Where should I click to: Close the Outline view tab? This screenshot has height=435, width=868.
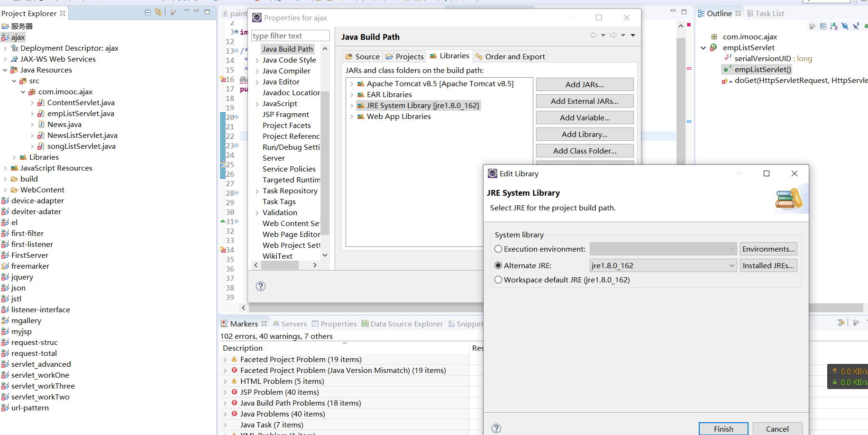(x=738, y=13)
